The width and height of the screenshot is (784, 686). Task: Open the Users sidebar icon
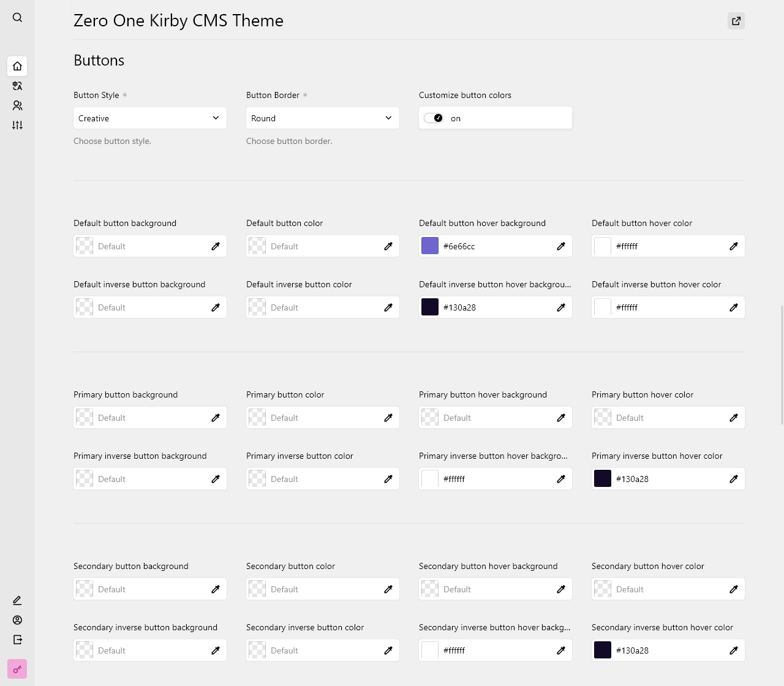coord(17,105)
